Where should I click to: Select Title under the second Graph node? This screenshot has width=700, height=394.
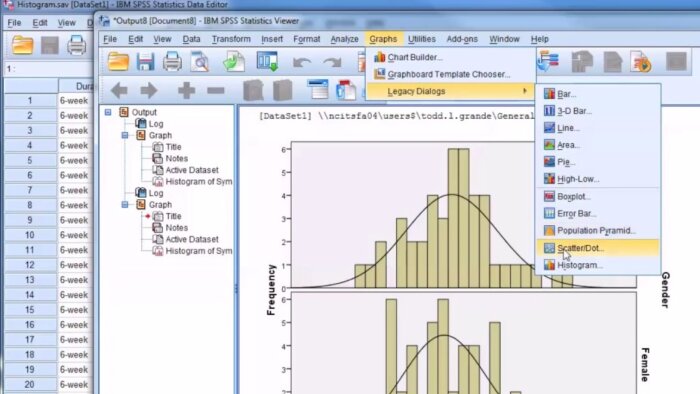173,216
